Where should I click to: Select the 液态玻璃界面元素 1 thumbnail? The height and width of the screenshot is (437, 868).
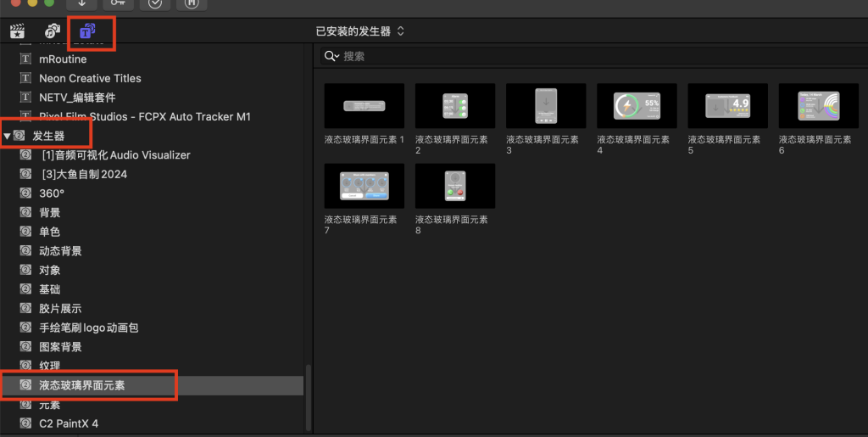(x=364, y=105)
